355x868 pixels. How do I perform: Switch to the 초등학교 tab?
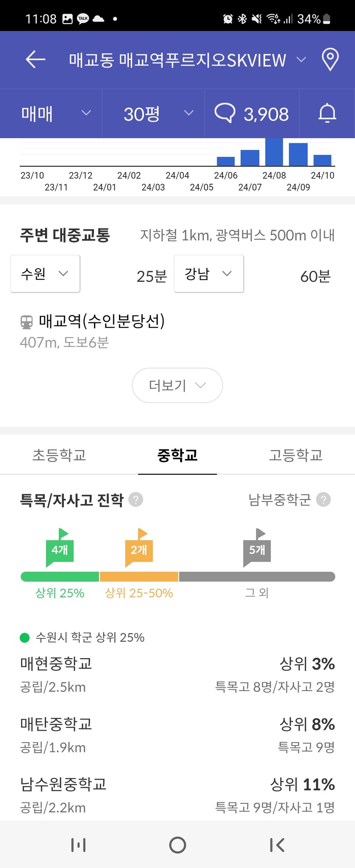pos(59,455)
